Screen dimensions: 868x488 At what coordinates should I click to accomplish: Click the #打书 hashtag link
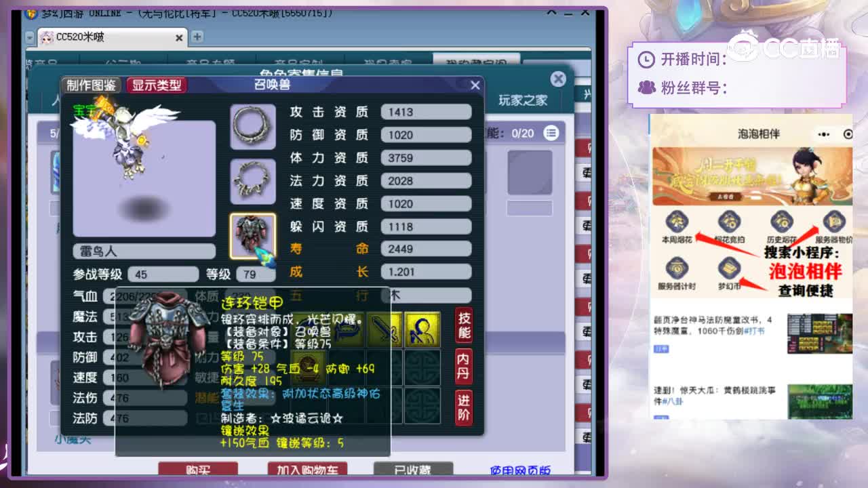754,331
